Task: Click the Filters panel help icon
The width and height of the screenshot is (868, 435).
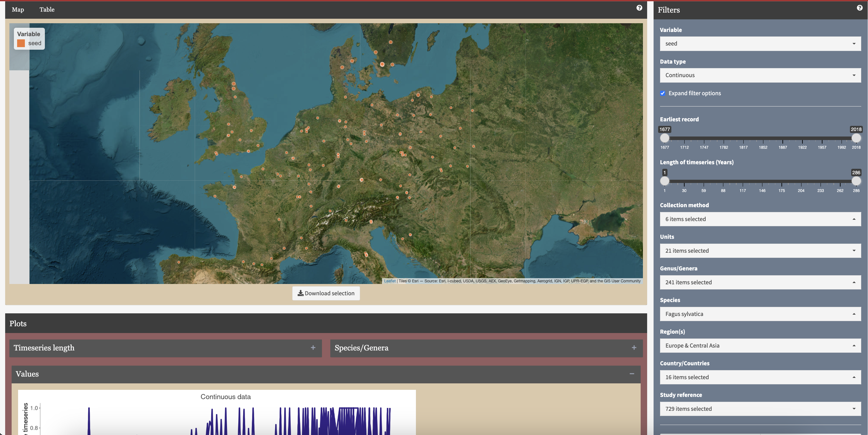Action: coord(859,8)
